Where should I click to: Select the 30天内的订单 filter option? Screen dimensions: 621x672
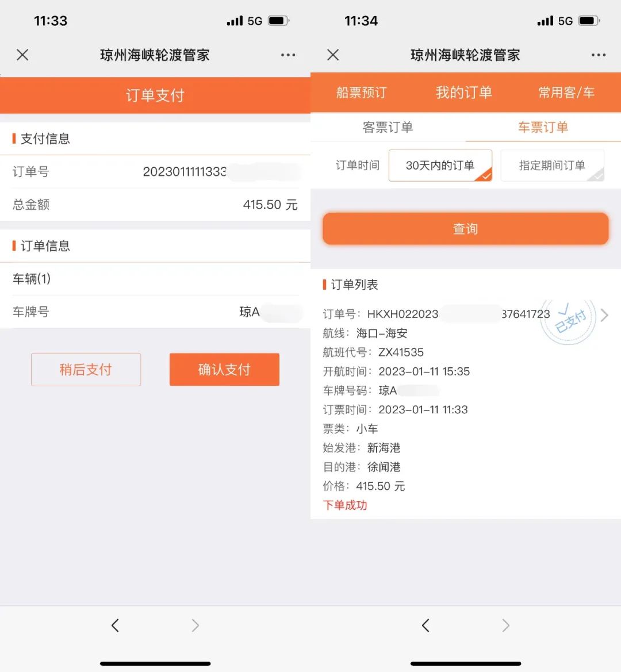click(x=440, y=166)
